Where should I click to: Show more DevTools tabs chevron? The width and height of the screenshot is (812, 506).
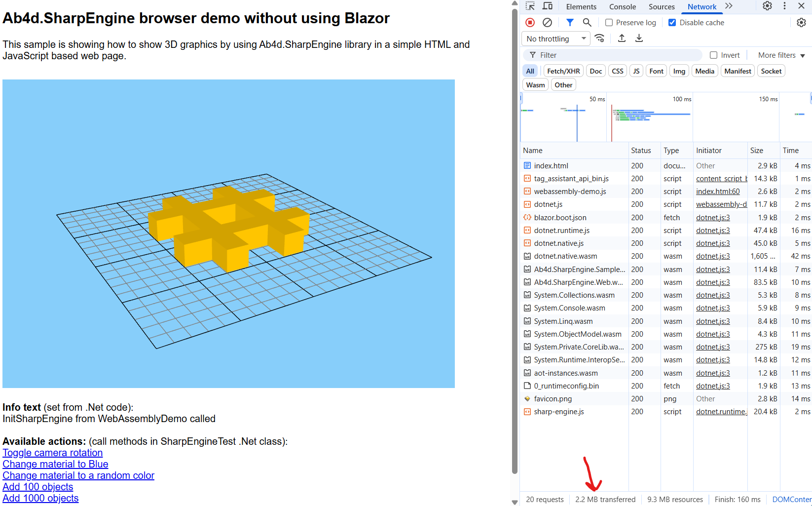point(729,6)
